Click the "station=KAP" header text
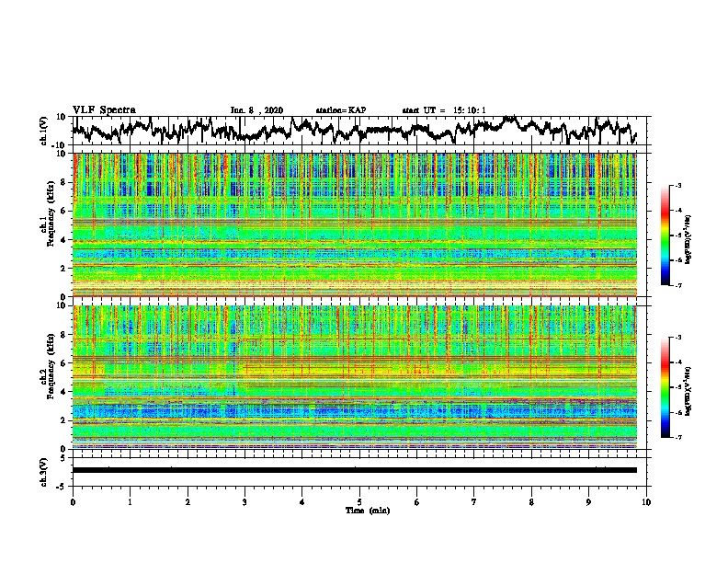This screenshot has width=728, height=563. pyautogui.click(x=341, y=110)
